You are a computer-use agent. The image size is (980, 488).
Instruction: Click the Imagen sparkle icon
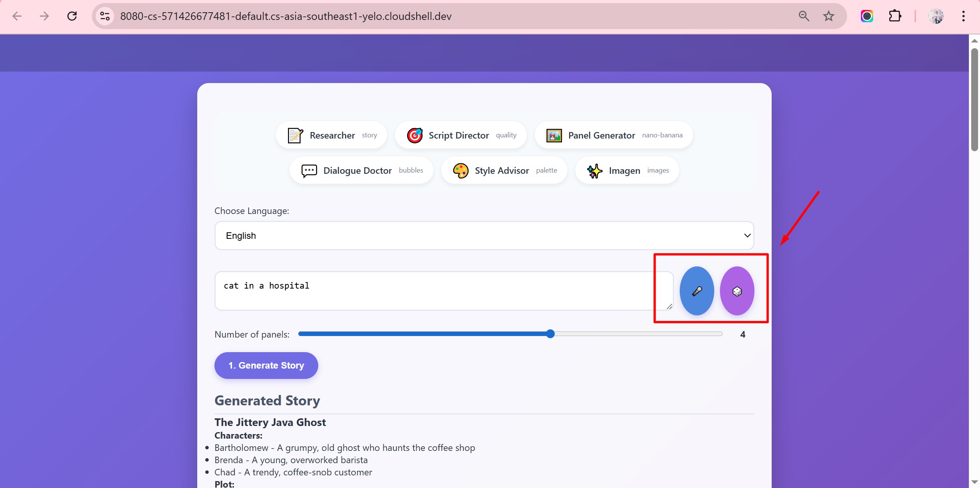click(x=595, y=171)
